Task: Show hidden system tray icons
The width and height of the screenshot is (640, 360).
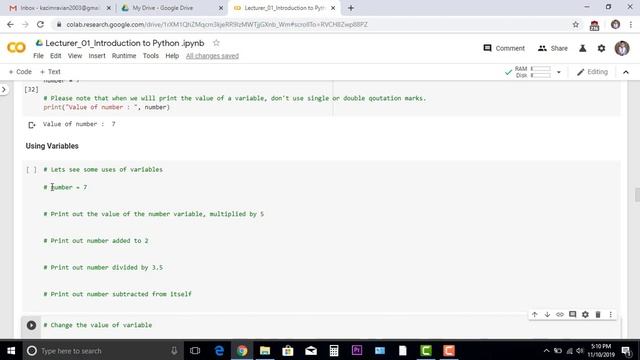Action: [x=547, y=351]
